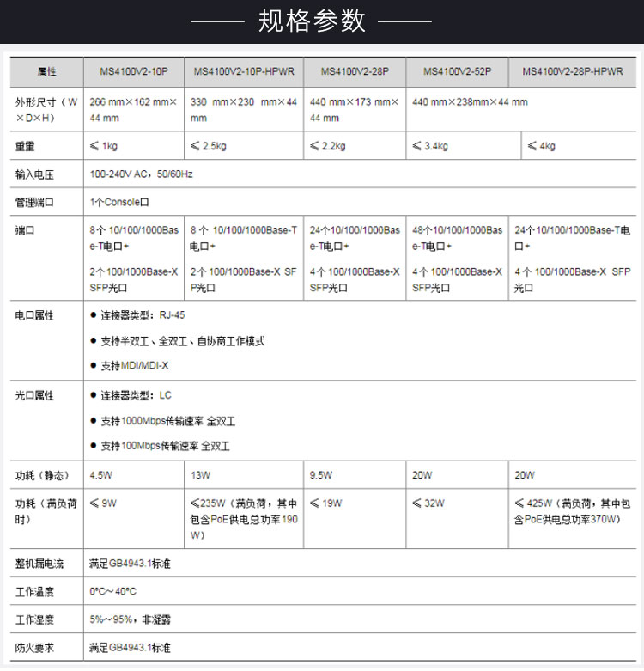The height and width of the screenshot is (671, 644).
Task: Click the 连接器类型: LC bullet
Action: (x=131, y=396)
